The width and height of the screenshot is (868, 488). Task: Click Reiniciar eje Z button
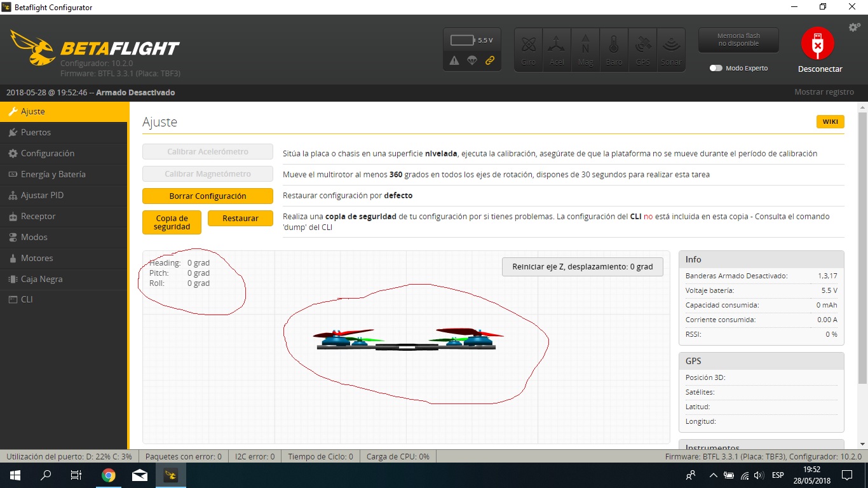point(583,267)
